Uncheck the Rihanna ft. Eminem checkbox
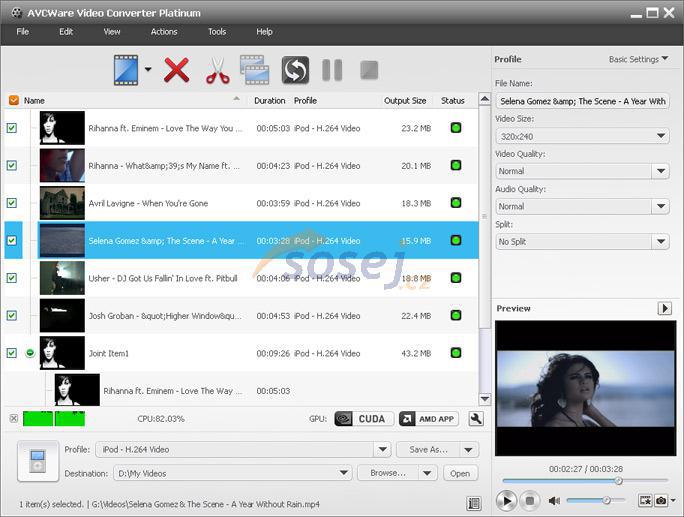 [12, 128]
